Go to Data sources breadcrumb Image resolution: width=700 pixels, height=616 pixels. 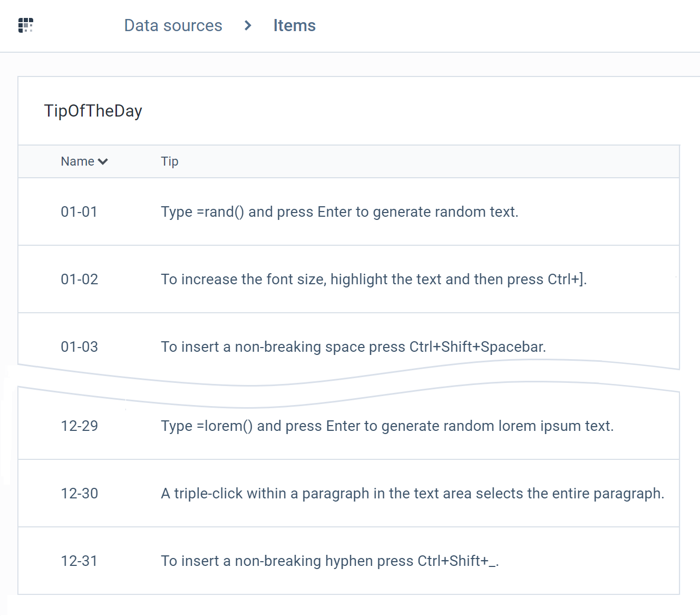point(173,25)
